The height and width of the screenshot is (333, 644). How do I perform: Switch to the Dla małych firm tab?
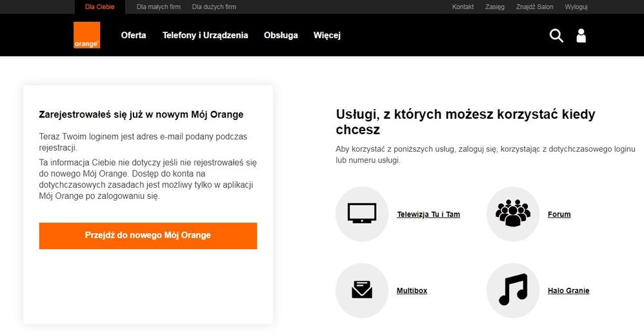[x=159, y=7]
